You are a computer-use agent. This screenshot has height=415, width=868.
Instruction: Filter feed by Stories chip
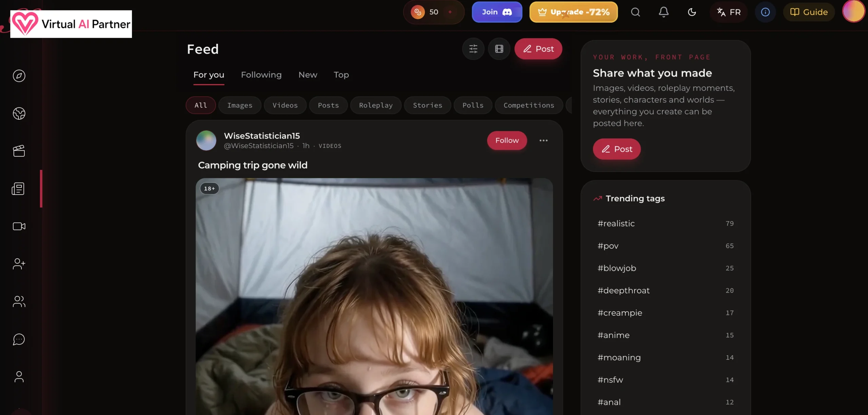428,105
